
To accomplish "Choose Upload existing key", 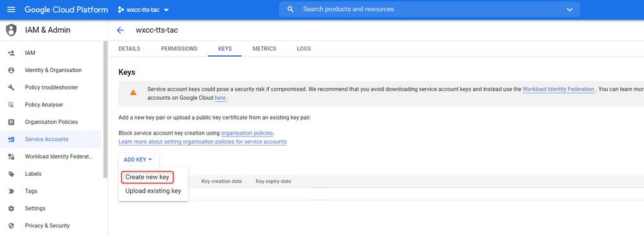I will [153, 191].
